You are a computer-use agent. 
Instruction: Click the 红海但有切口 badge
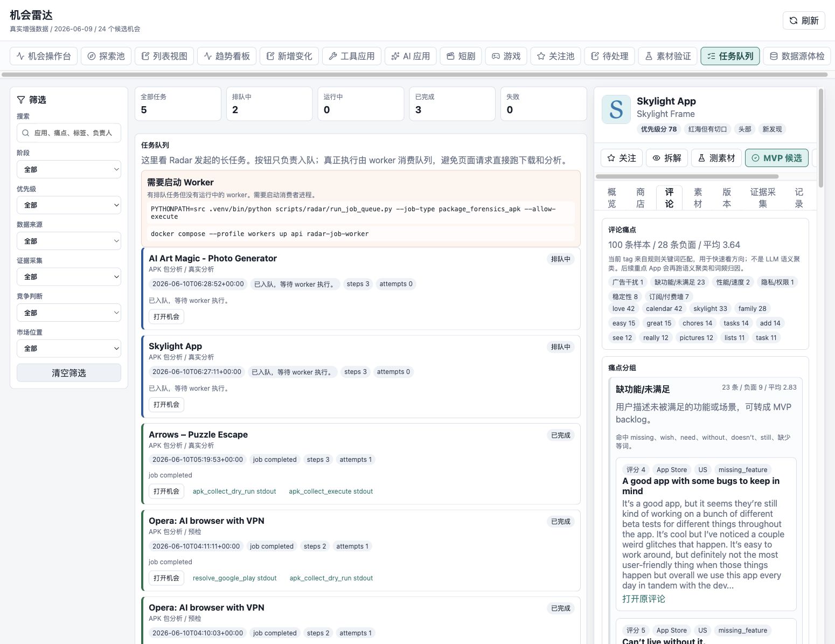click(707, 129)
